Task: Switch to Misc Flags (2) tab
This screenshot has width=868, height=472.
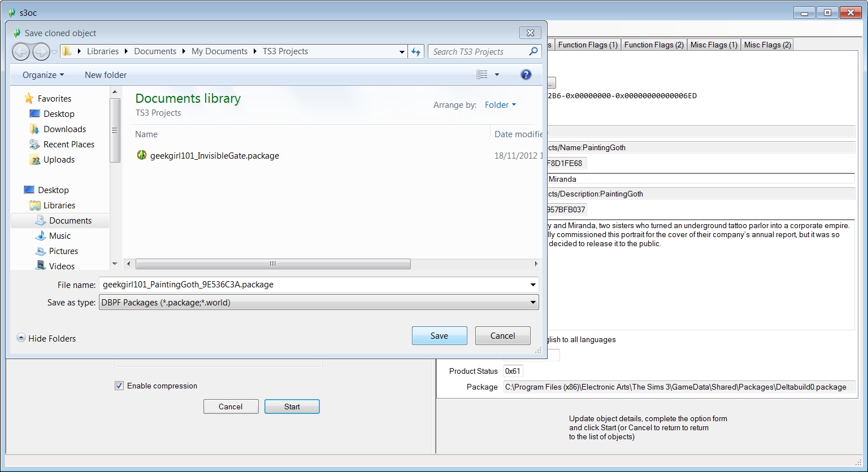Action: [767, 45]
